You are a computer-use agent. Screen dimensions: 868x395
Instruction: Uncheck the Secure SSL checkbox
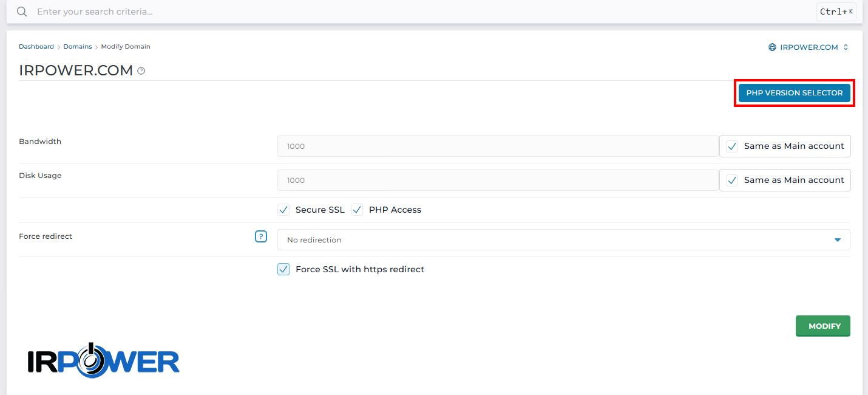pos(283,210)
